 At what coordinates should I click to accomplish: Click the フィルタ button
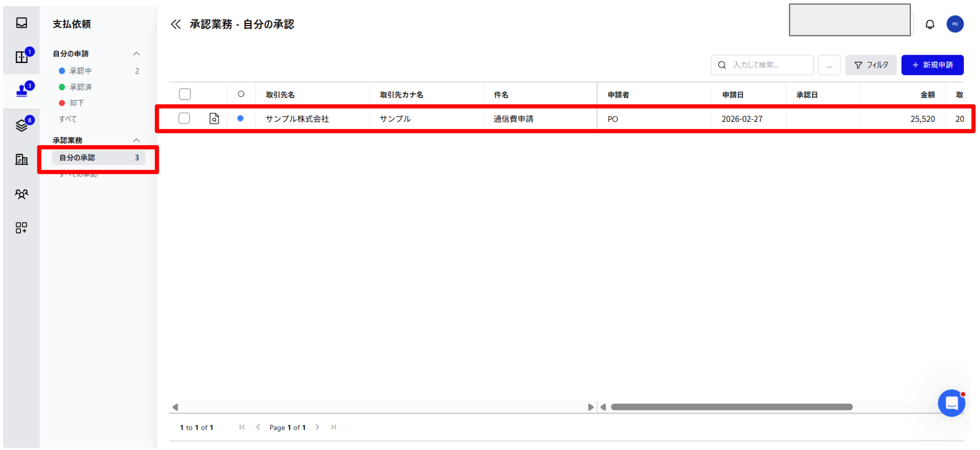coord(871,65)
